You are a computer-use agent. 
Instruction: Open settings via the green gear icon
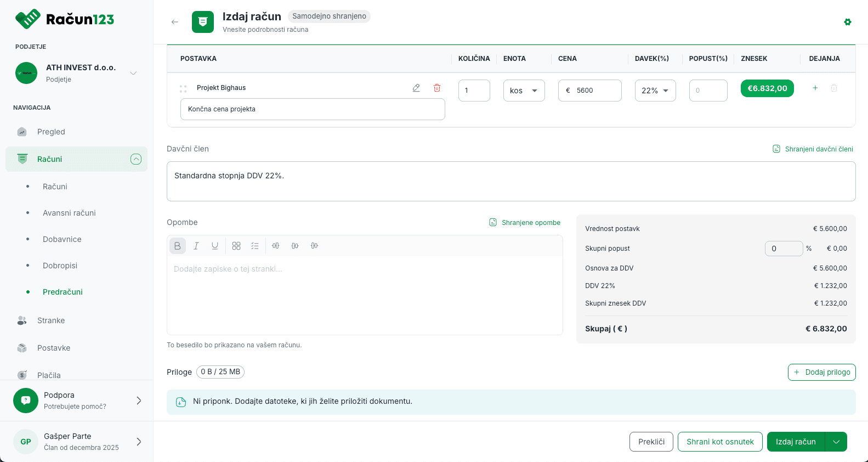point(847,22)
